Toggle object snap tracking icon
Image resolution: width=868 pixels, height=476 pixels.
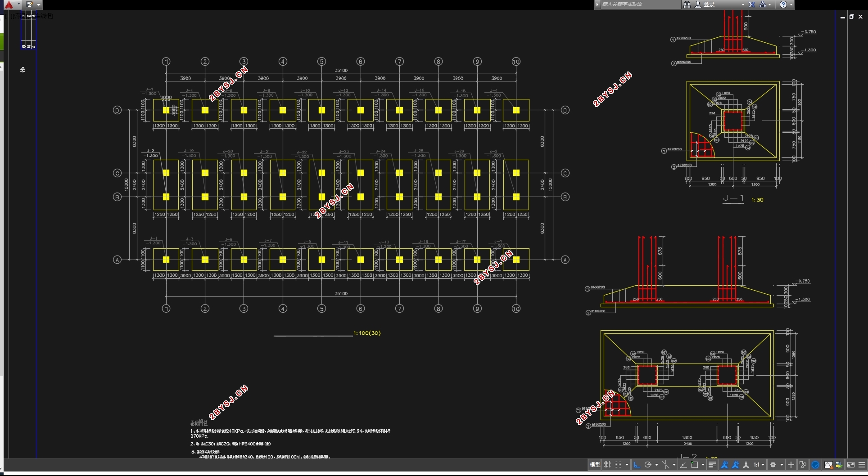[x=683, y=465]
